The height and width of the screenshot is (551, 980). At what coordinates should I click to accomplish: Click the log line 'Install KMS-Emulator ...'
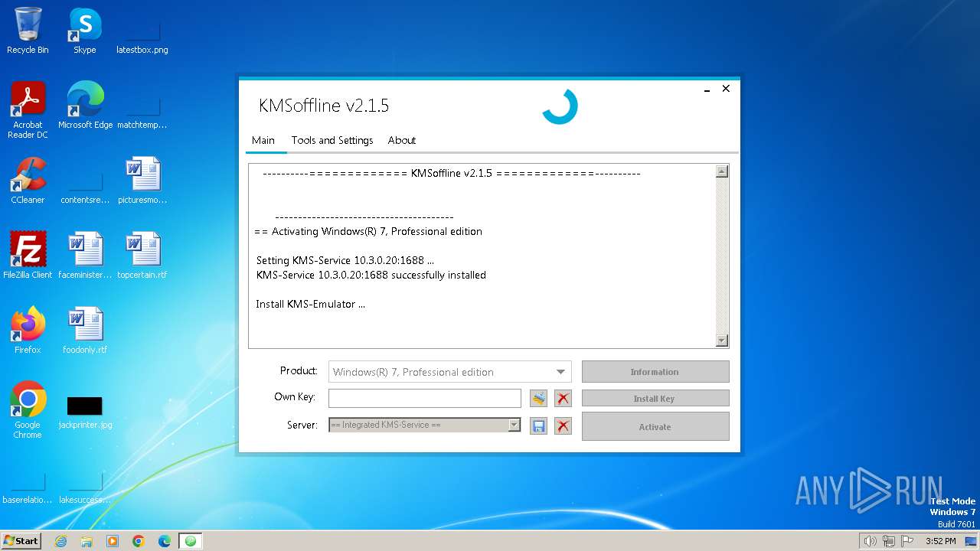[x=310, y=304]
